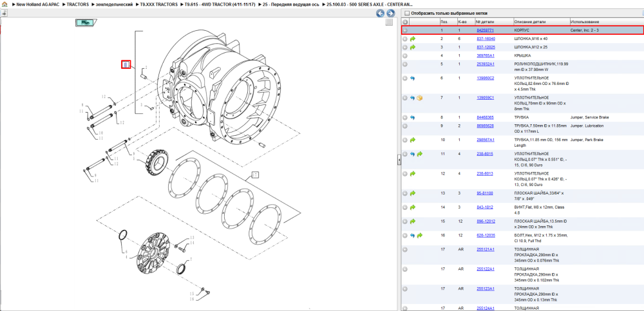
Task: Select the 'КОРПУС' description text
Action: [522, 30]
